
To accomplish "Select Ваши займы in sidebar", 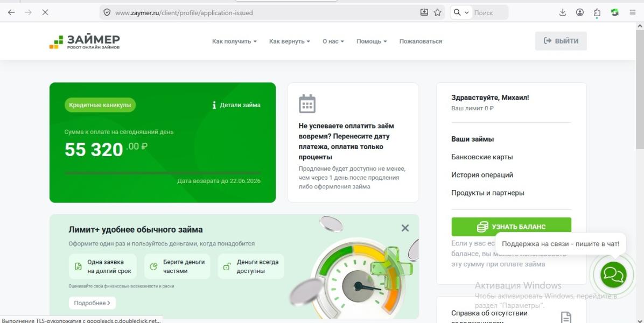I will 472,139.
